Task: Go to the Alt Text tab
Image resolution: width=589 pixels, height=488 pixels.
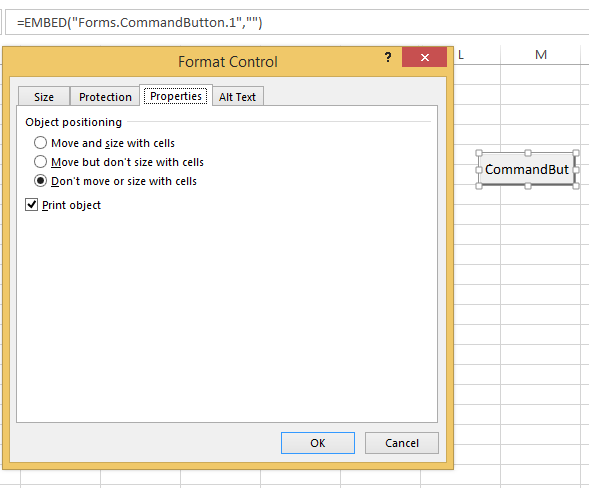Action: 237,97
